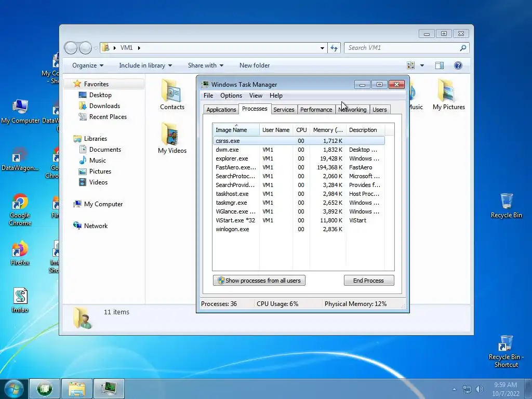The width and height of the screenshot is (532, 399).
Task: Switch to the Performance tab
Action: pos(316,110)
